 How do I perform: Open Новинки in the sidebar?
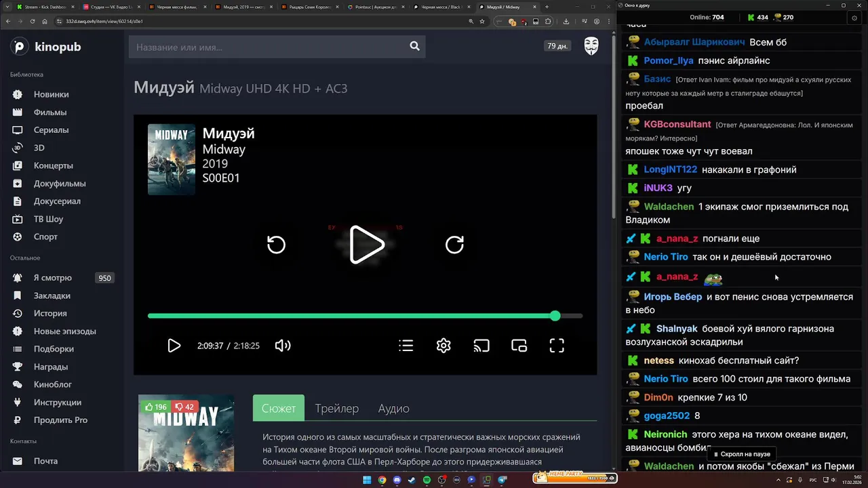(51, 94)
